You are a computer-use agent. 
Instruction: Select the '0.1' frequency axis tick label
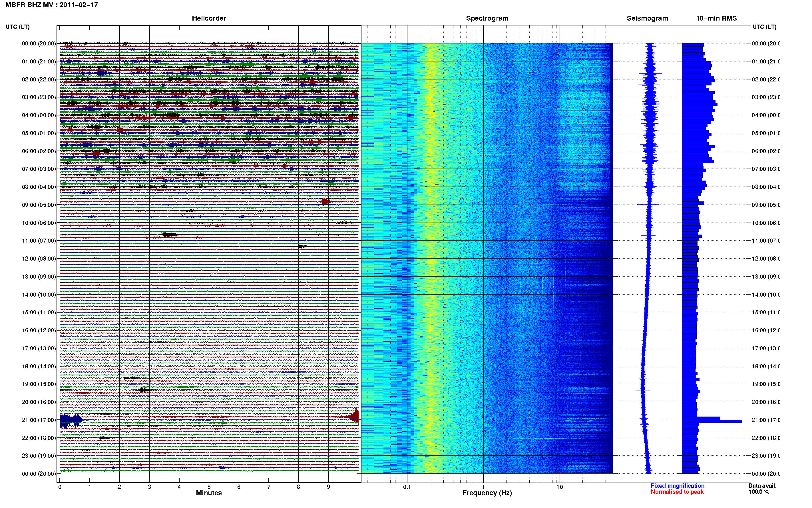407,487
